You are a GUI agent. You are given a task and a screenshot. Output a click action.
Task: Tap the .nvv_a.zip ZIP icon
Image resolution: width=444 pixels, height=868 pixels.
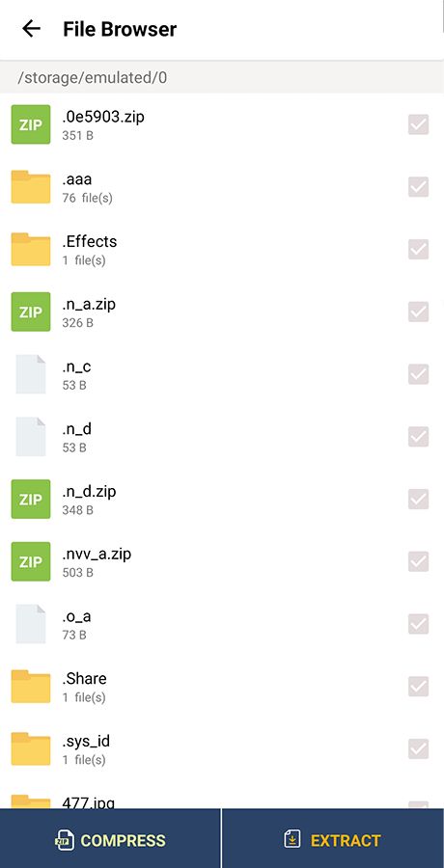tap(31, 562)
